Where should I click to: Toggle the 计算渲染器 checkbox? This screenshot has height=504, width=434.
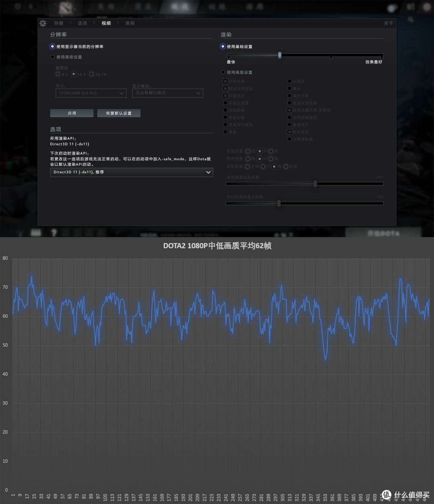click(x=289, y=139)
